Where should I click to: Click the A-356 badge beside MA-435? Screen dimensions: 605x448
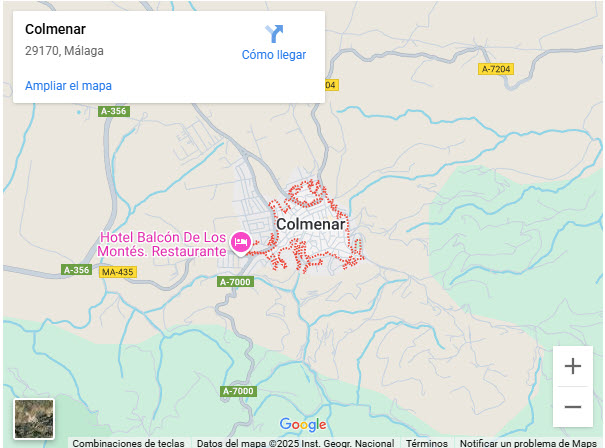(x=76, y=270)
